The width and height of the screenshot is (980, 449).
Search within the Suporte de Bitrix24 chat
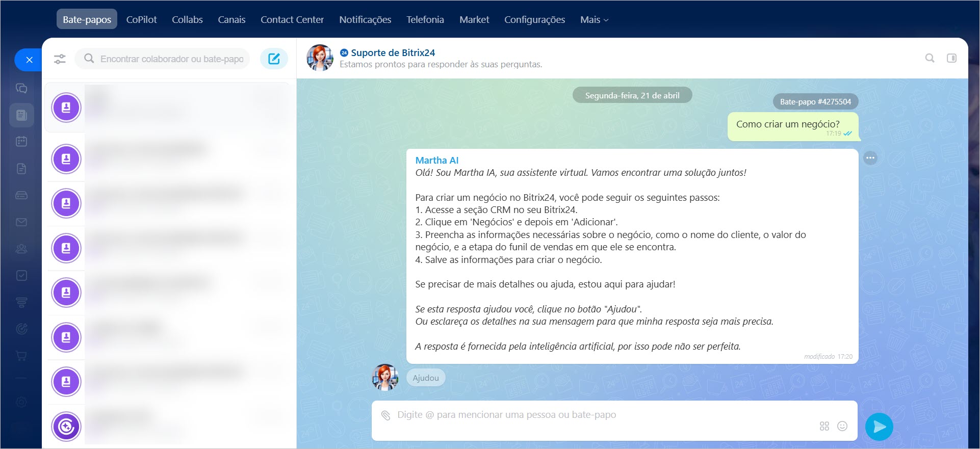pyautogui.click(x=930, y=58)
